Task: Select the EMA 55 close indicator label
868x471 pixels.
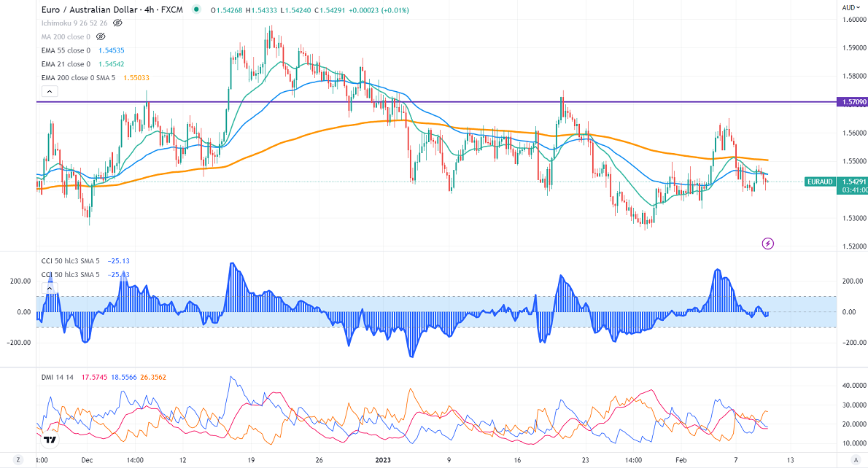Action: coord(66,50)
